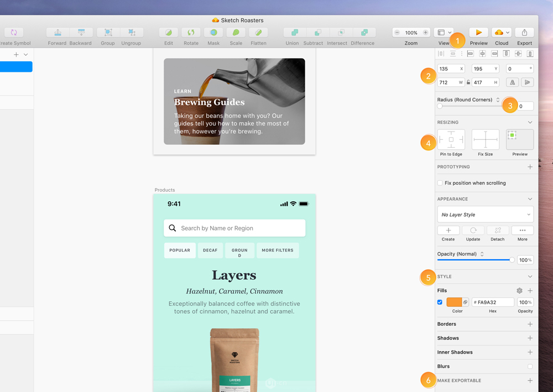Toggle Fix Size resizing control
The width and height of the screenshot is (553, 392).
486,139
